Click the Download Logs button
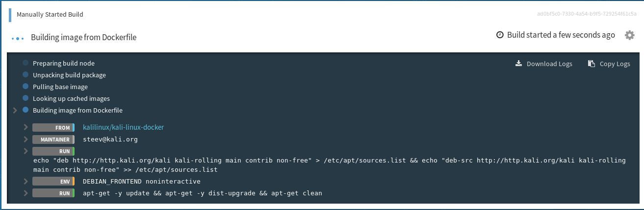The height and width of the screenshot is (210, 644). point(544,64)
